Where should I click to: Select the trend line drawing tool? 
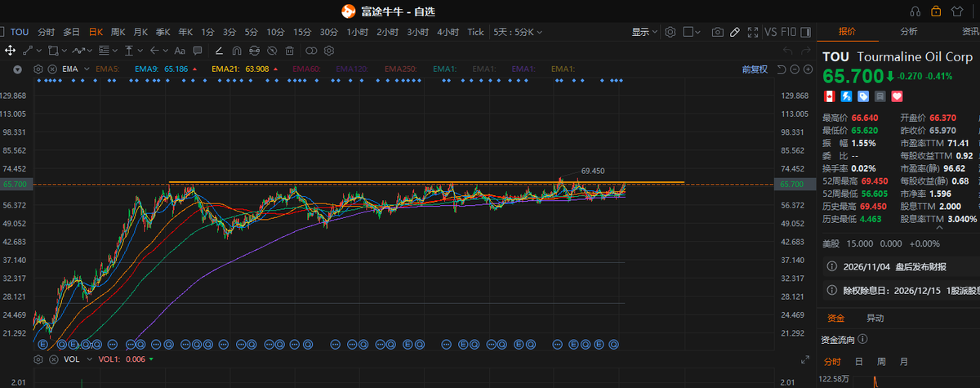point(27,49)
